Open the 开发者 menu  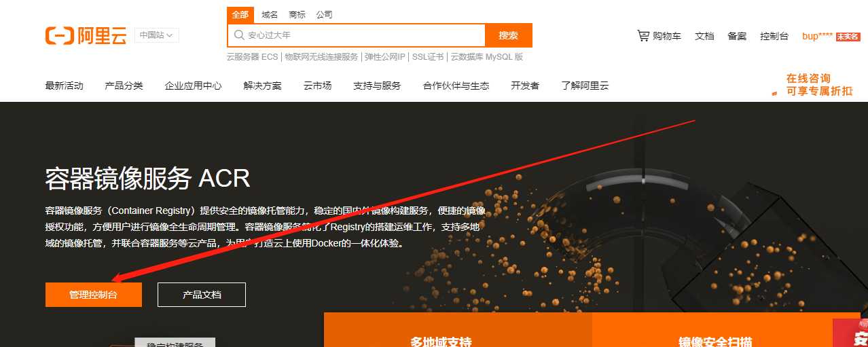[526, 86]
